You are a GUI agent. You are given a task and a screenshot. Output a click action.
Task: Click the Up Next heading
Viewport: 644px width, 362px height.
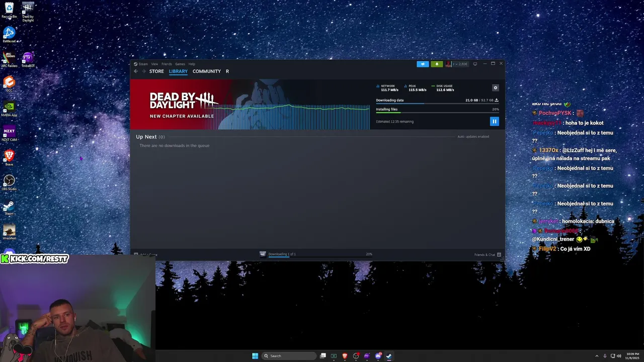[146, 137]
